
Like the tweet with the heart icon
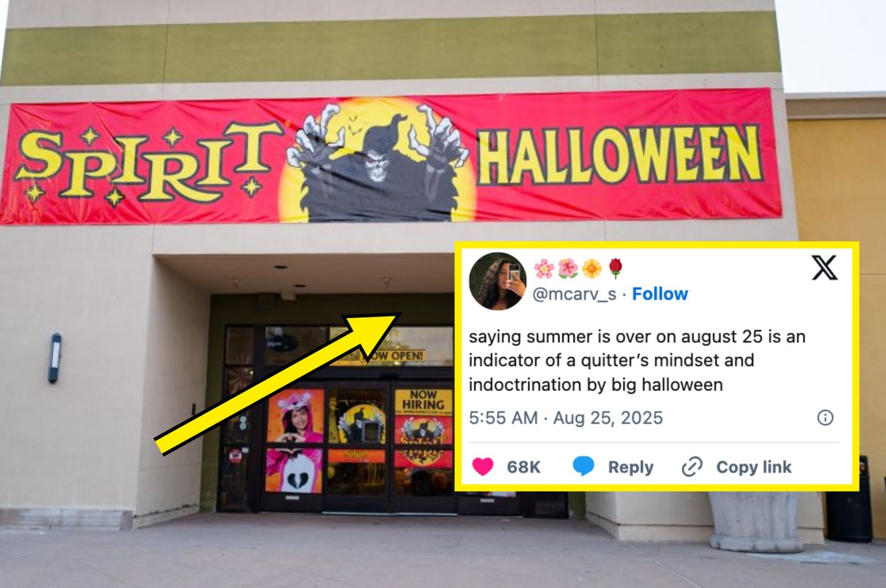coord(483,467)
